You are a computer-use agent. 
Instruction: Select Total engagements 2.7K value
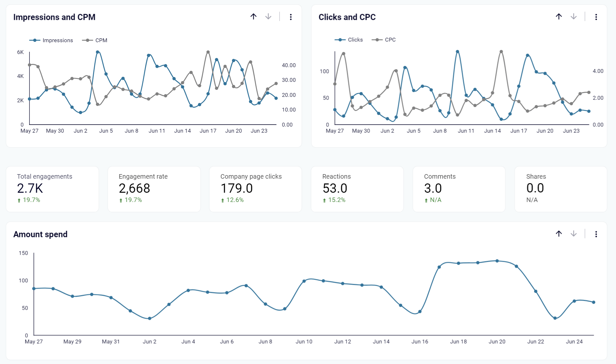tap(30, 188)
